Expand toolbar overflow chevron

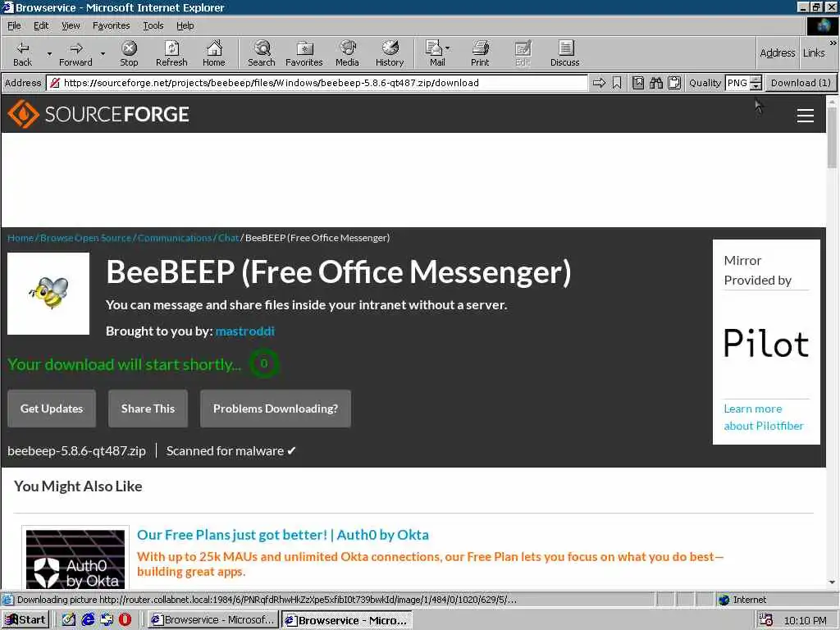click(833, 43)
